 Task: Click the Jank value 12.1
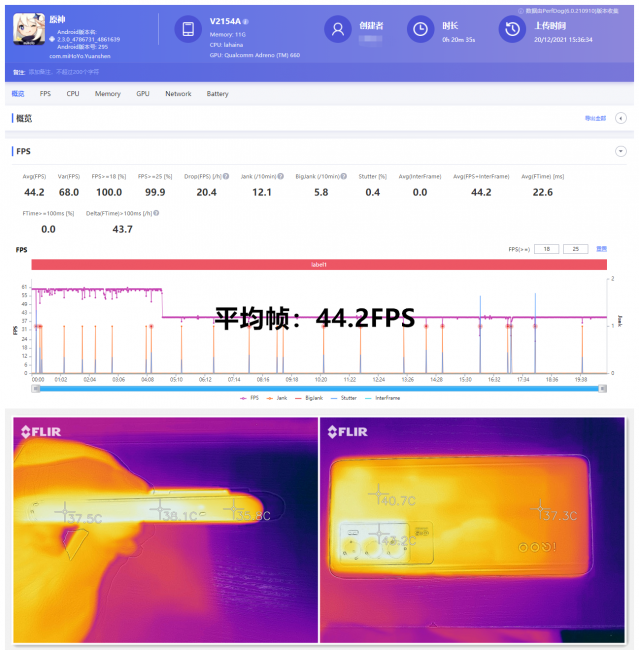click(262, 192)
